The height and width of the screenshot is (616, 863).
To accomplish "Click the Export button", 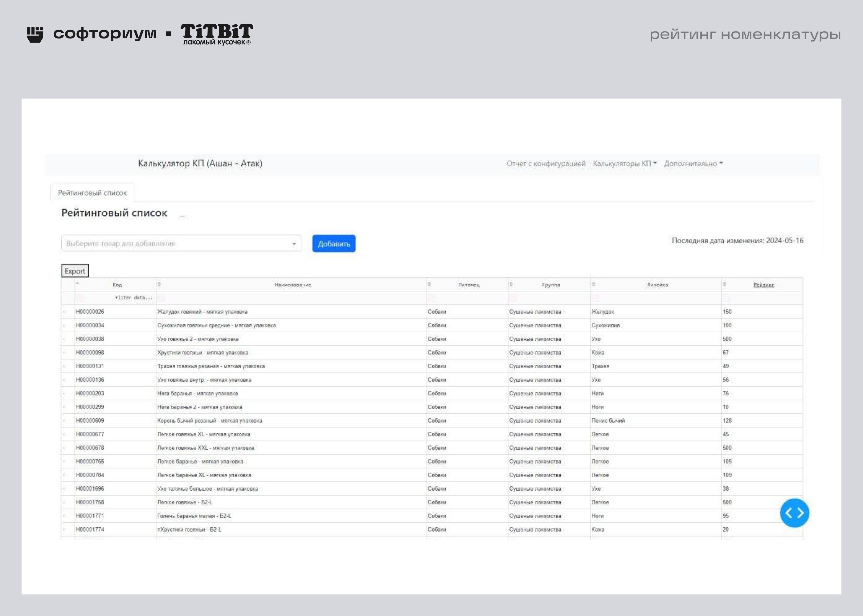I will coord(75,271).
